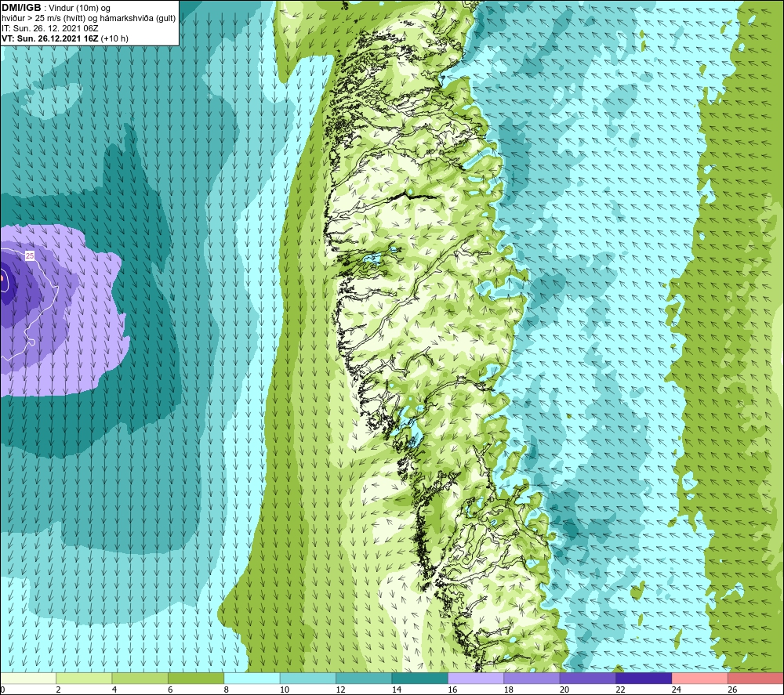
Task: Click scale label '10' under the color bar
Action: (x=285, y=690)
